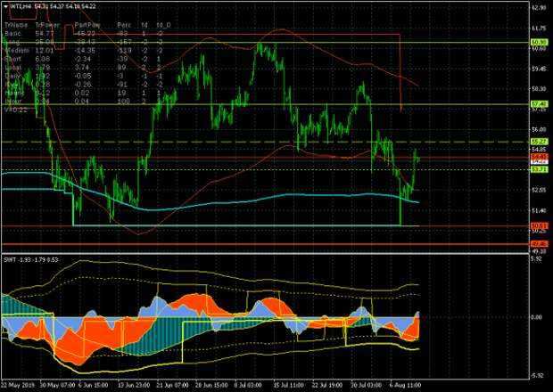Screen dimensions: 553x392
Task: Click the Basic row in power table
Action: click(x=12, y=34)
